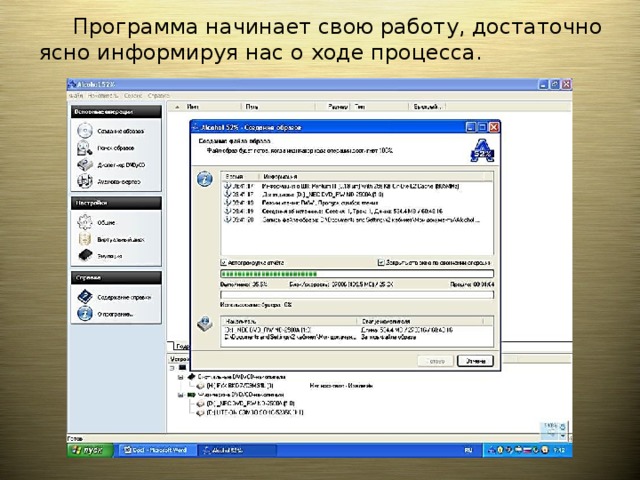Image resolution: width=640 pixels, height=480 pixels.
Task: Open the Диспетчер DVD/CD drive icon
Action: pyautogui.click(x=84, y=165)
